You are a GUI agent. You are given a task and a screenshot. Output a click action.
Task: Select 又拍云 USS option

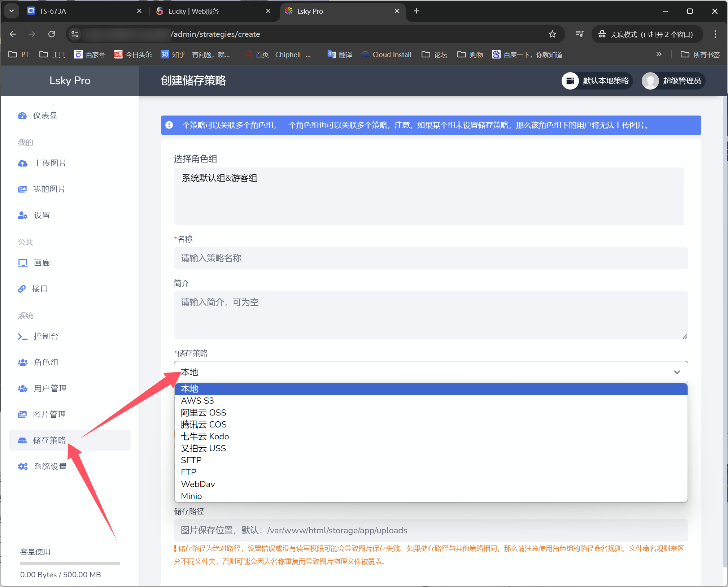[431, 448]
